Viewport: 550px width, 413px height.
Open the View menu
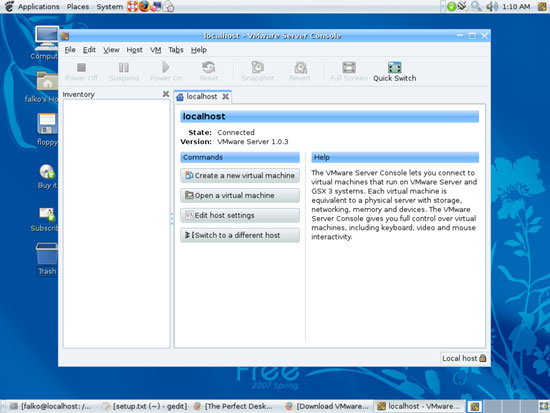(111, 50)
